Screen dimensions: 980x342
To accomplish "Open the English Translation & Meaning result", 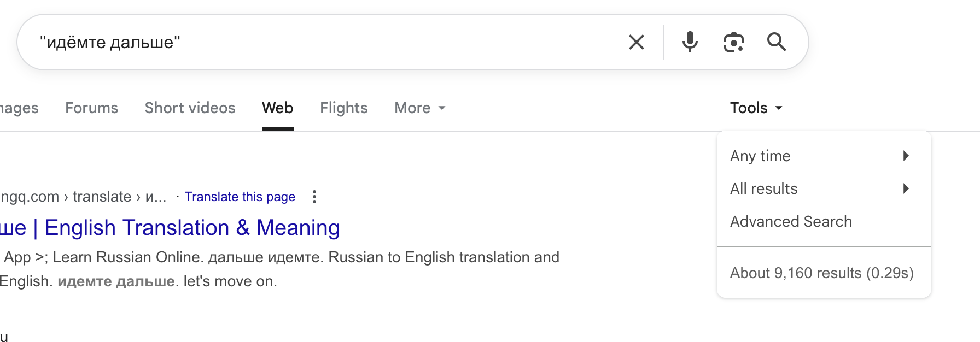I will point(191,228).
